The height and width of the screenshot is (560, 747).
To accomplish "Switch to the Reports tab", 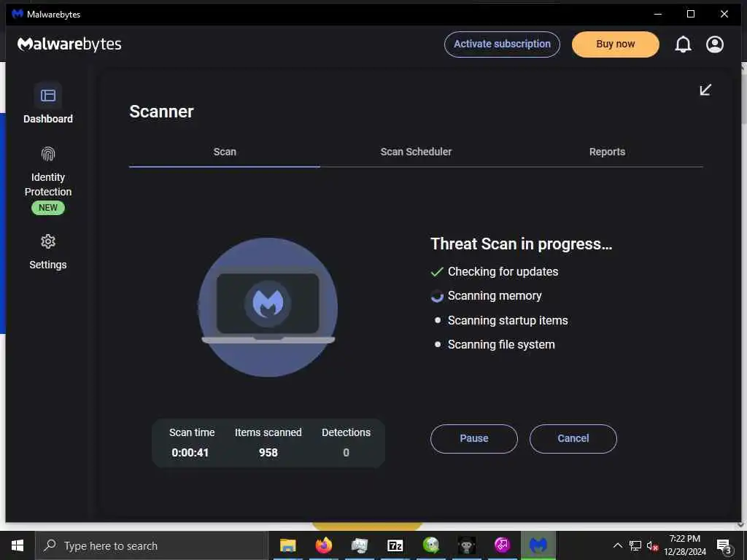I will coord(607,152).
